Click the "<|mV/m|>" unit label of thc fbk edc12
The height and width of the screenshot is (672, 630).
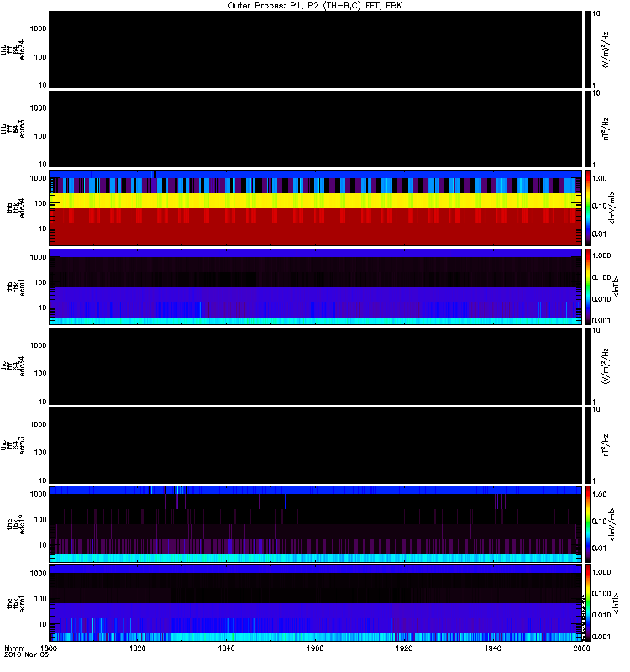point(612,524)
